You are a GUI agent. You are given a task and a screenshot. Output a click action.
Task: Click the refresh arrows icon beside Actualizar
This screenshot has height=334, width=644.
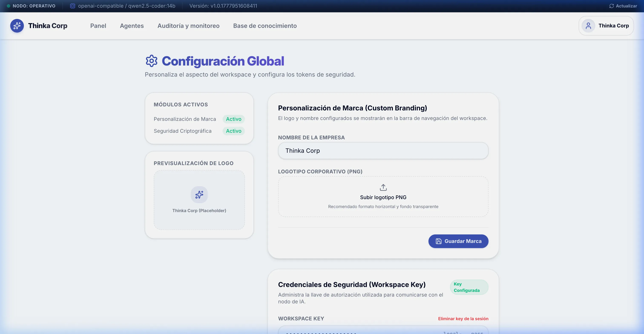pyautogui.click(x=611, y=6)
